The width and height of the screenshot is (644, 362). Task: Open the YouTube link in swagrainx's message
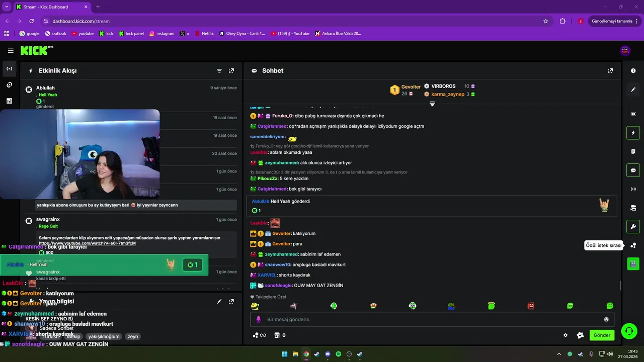pyautogui.click(x=87, y=243)
